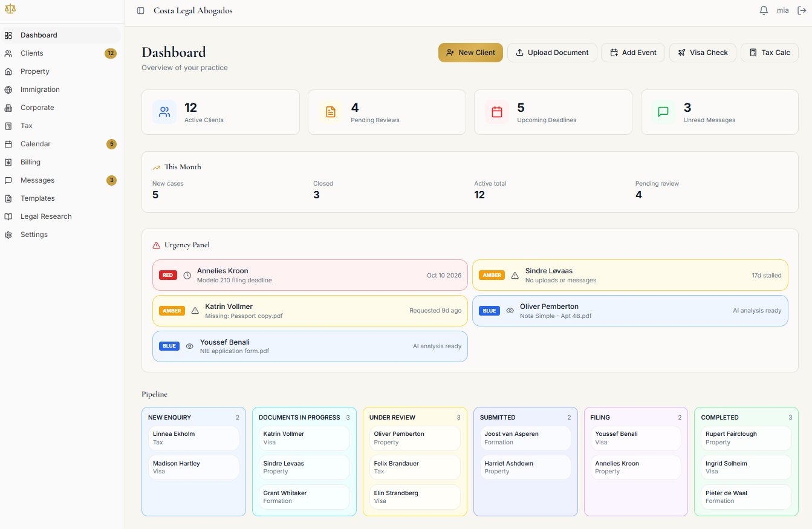
Task: Select Rupert Fairclough completed card
Action: tap(746, 438)
